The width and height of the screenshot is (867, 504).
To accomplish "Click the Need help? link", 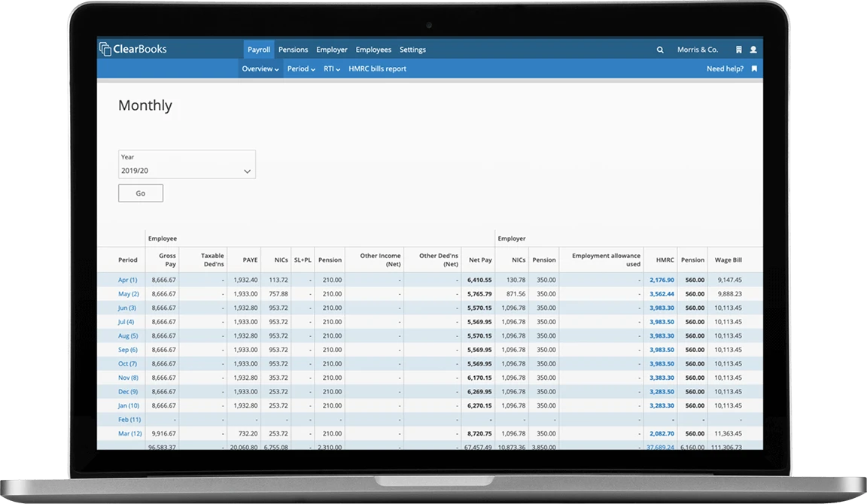I will [725, 69].
